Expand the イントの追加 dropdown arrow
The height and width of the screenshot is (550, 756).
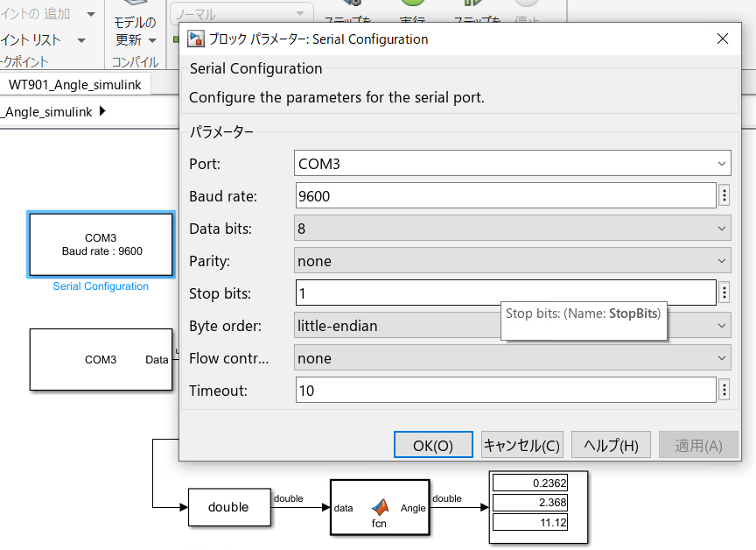click(x=91, y=14)
